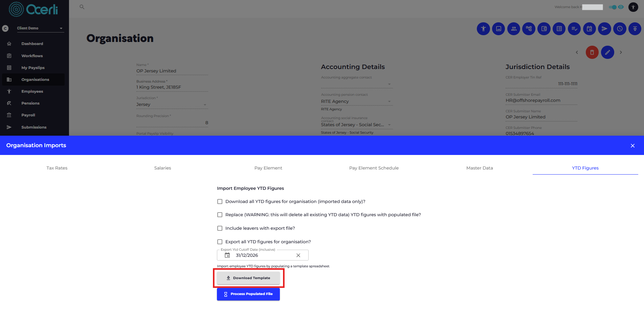Click the hierarchy tree icon in the toolbar
Image resolution: width=644 pixels, height=315 pixels.
(529, 29)
